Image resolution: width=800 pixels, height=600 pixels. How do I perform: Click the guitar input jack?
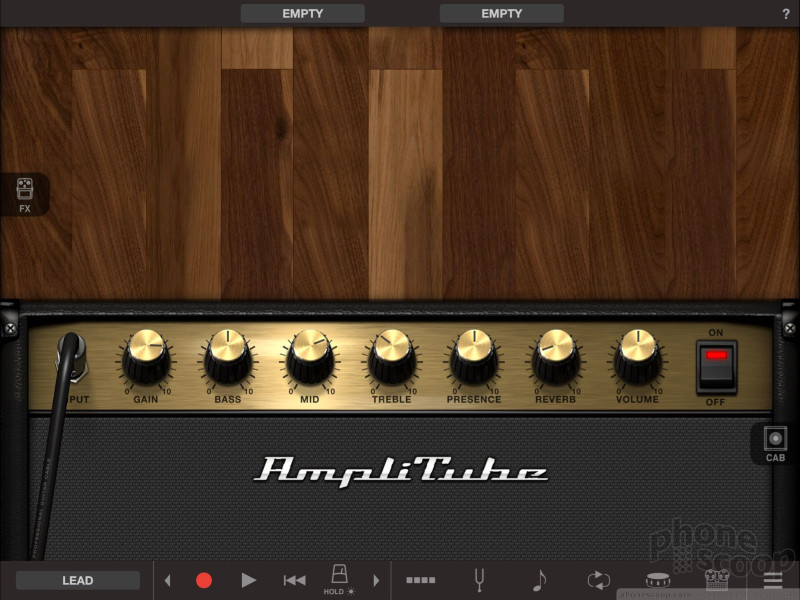click(73, 357)
